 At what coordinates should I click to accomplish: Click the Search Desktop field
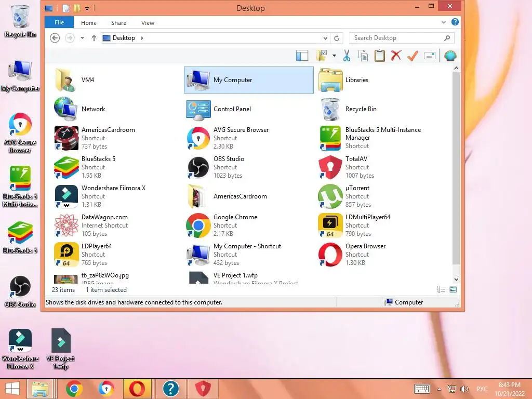coord(402,38)
